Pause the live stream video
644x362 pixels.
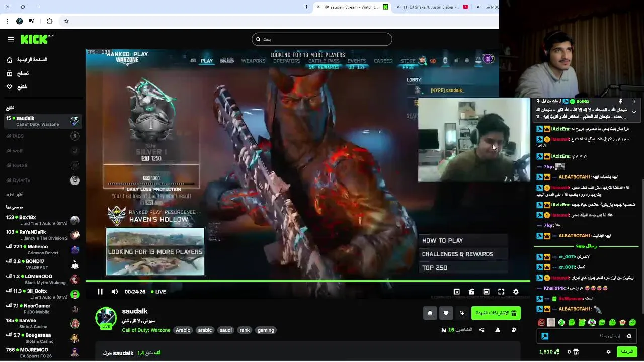pos(100,292)
